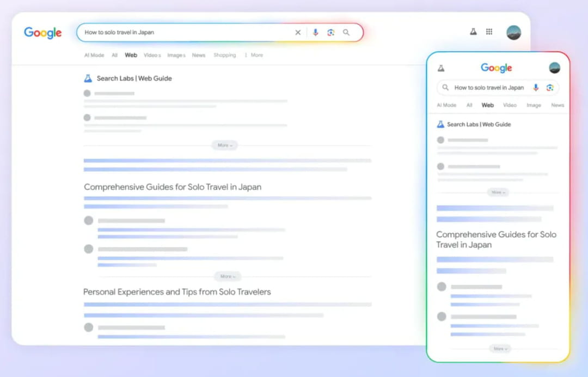
Task: Tap the Video tab in mobile view
Action: click(510, 105)
